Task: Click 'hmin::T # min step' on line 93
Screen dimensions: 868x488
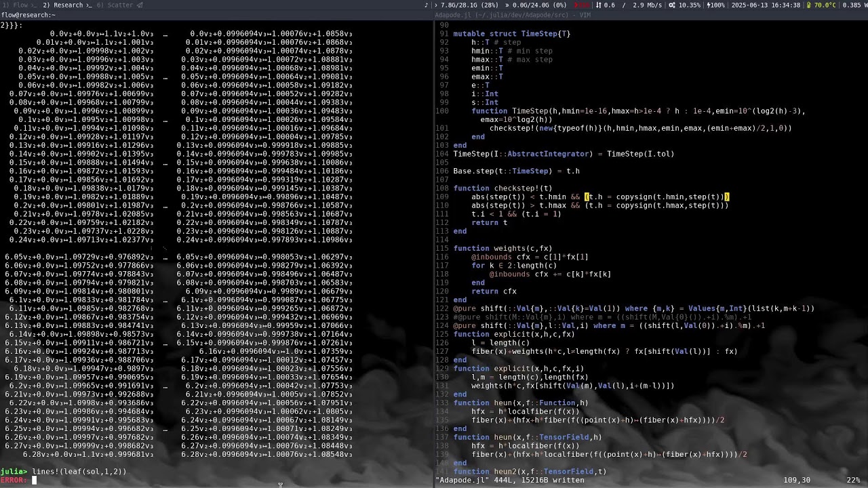Action: [512, 51]
